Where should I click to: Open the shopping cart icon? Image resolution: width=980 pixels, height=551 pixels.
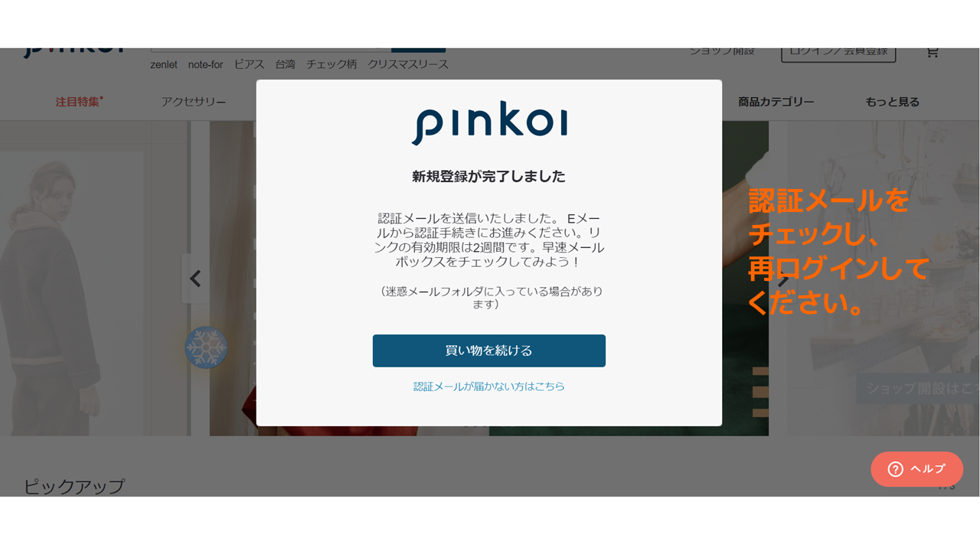click(932, 52)
